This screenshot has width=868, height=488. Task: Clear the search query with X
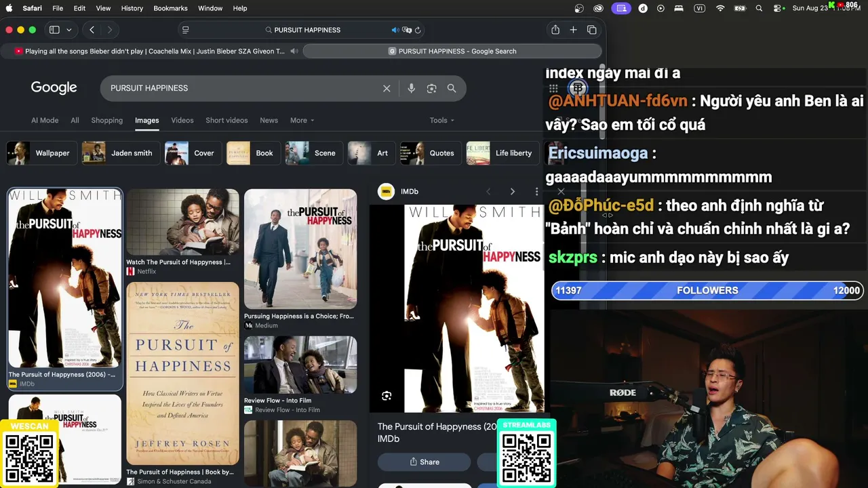[387, 88]
